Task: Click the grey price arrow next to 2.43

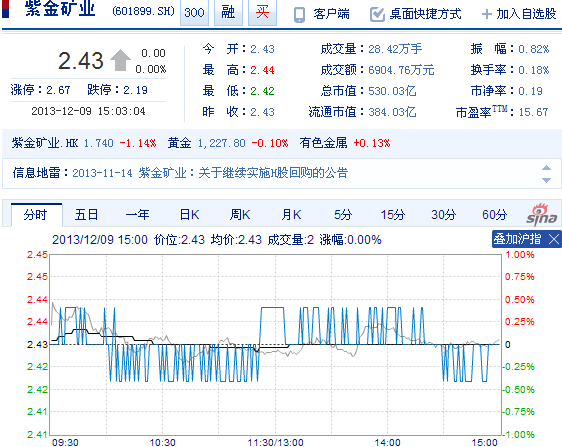Action: 120,60
